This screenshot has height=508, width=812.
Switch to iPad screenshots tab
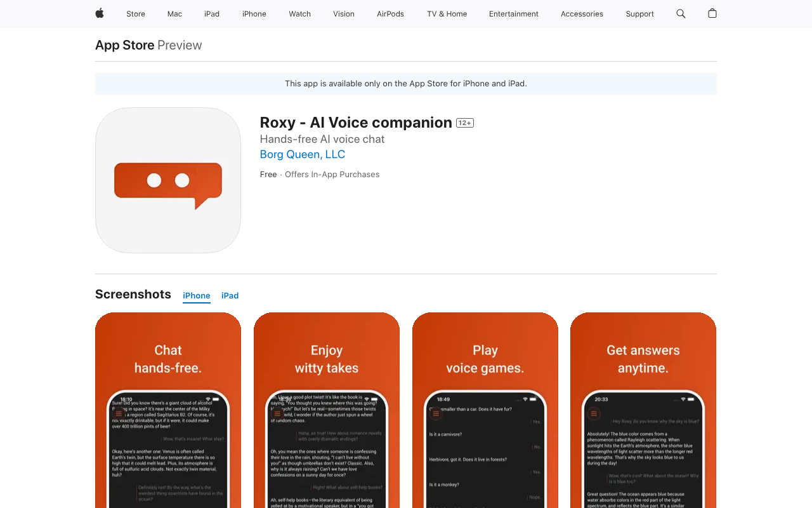point(230,296)
